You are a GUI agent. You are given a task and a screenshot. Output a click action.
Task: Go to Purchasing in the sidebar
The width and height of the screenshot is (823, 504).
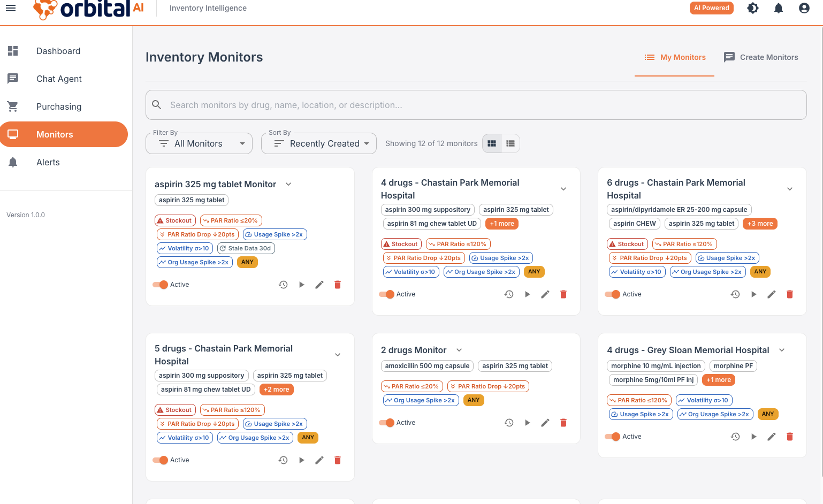[59, 106]
